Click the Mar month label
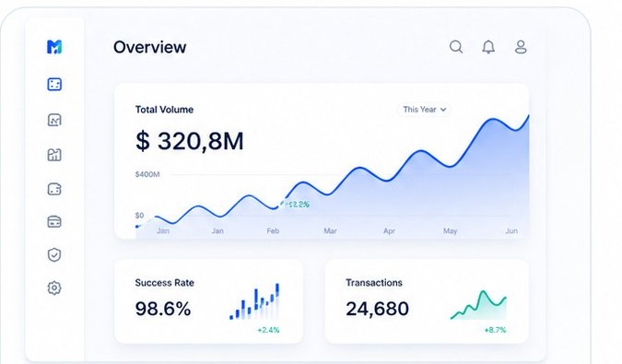The image size is (622, 364). [330, 230]
